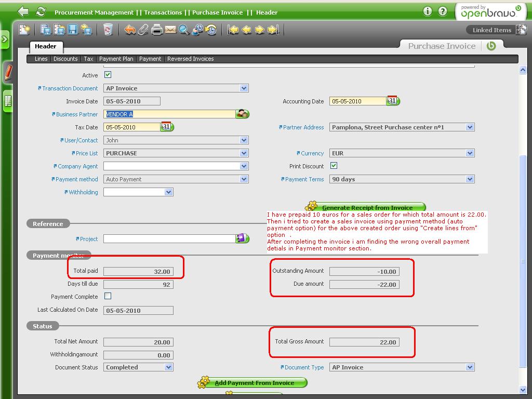Click the refresh icon in title bar
Viewport: 532px width, 399px height.
[x=41, y=11]
